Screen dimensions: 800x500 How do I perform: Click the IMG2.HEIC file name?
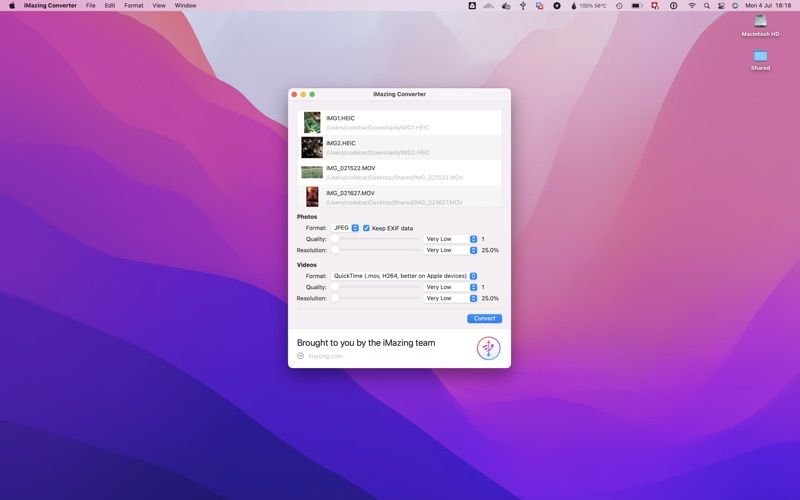[x=341, y=143]
